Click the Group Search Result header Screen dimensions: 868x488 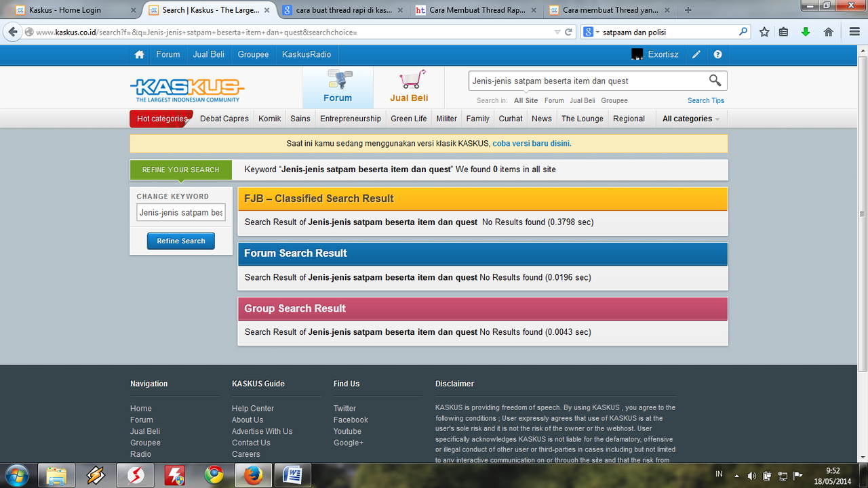tap(482, 308)
